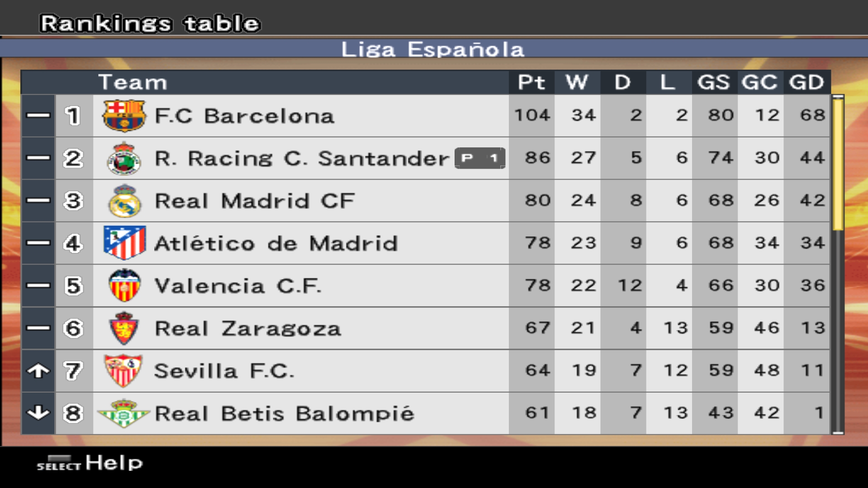The image size is (868, 488).
Task: Click the Pt column header
Action: click(x=531, y=82)
